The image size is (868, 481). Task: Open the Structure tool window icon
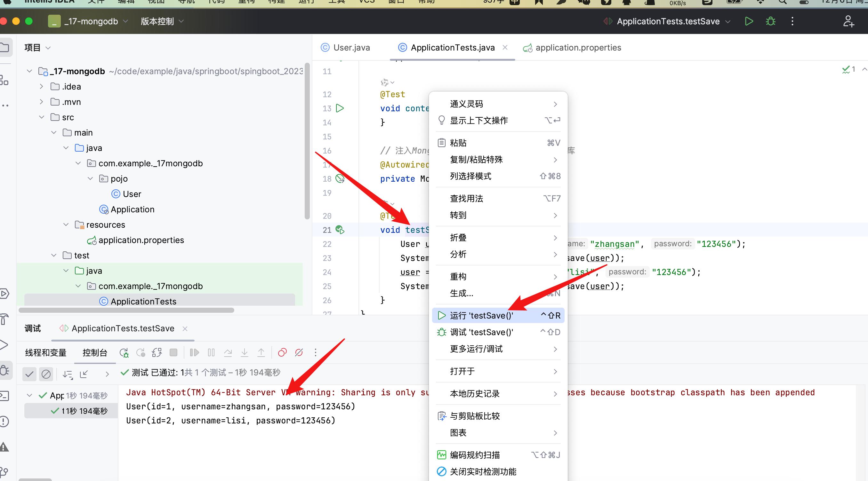4,80
